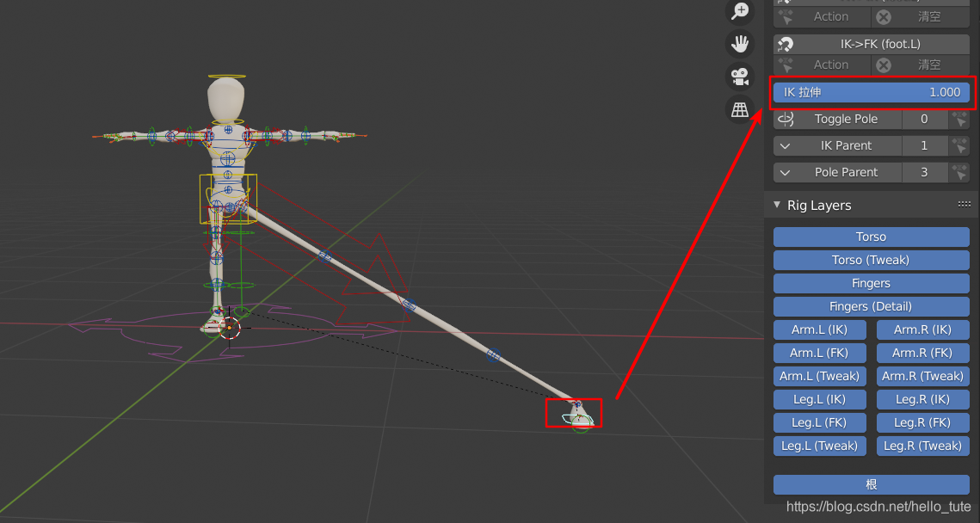Toggle the Arm.R (IK) layer
The height and width of the screenshot is (523, 980).
coord(923,330)
